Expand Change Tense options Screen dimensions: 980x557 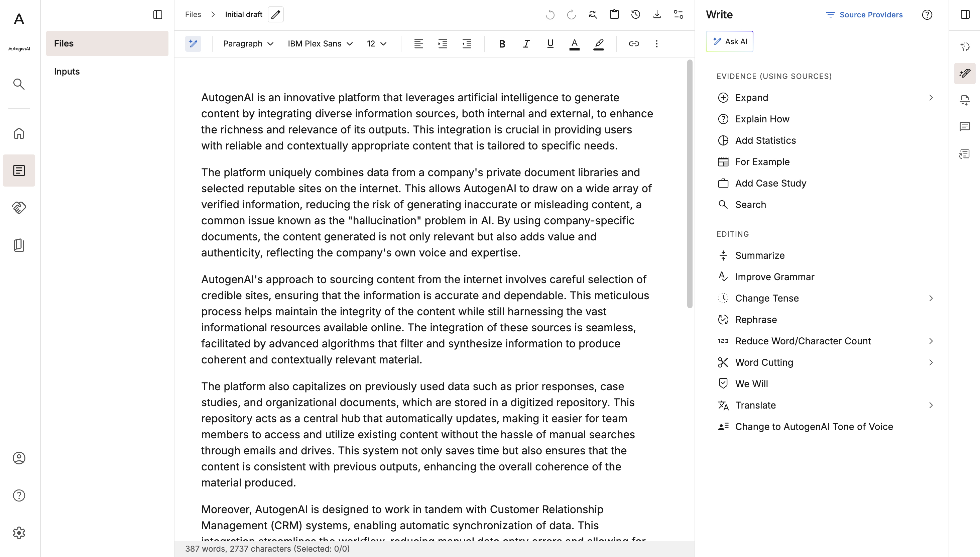[931, 298]
